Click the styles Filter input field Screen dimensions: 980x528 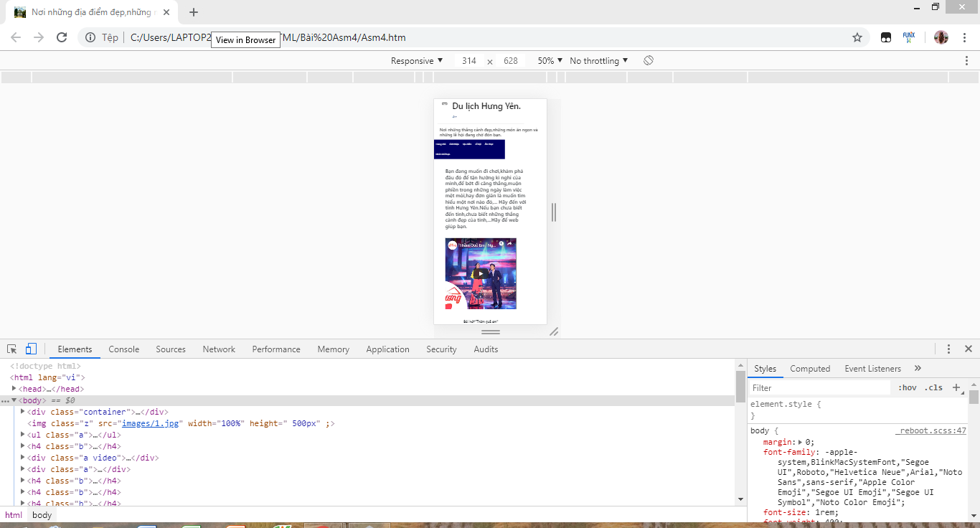(x=818, y=387)
